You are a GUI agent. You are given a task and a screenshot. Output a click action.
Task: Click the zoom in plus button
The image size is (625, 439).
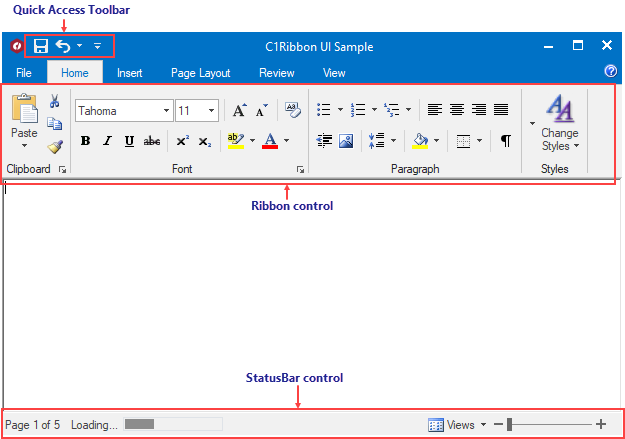(601, 424)
